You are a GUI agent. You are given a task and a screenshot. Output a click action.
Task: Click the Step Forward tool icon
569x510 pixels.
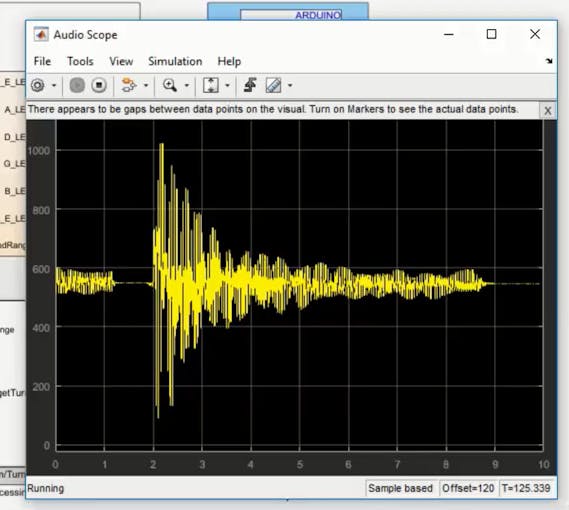(128, 85)
